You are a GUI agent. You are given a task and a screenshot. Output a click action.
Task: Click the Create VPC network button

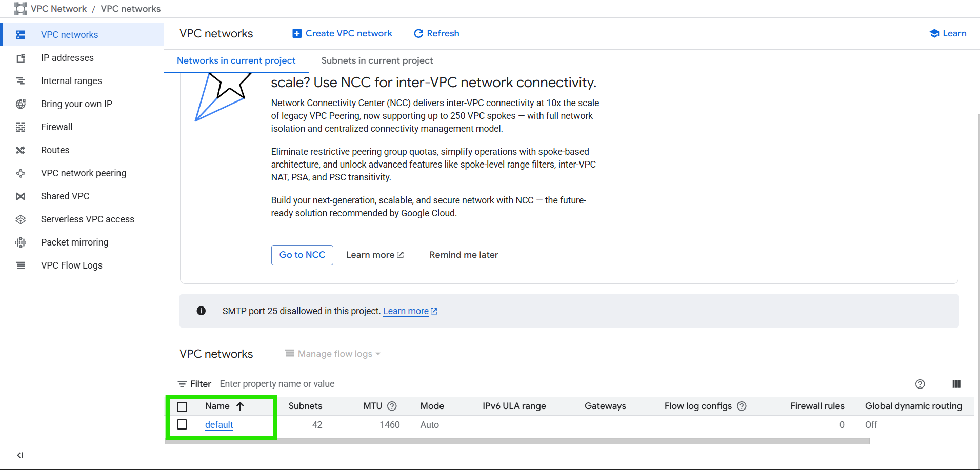click(x=342, y=33)
